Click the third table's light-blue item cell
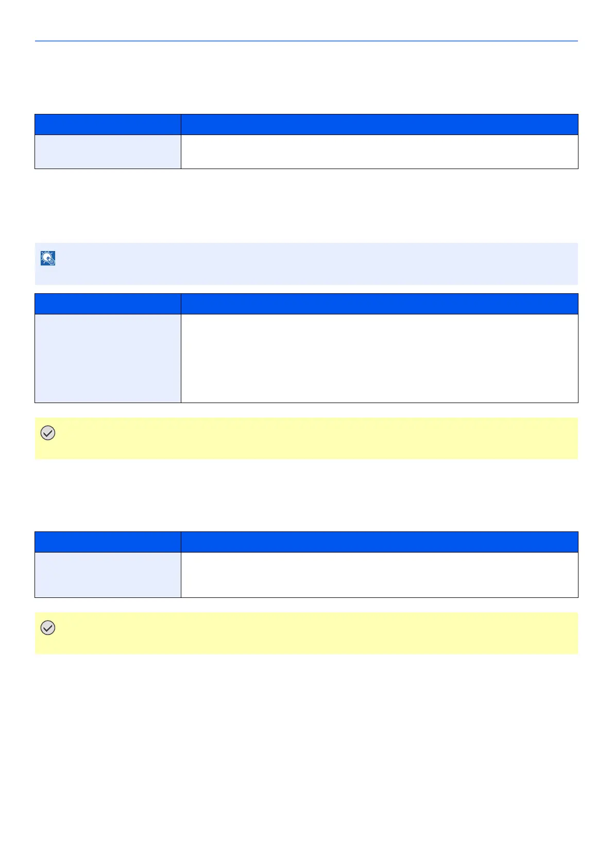The width and height of the screenshot is (613, 868). pyautogui.click(x=108, y=575)
